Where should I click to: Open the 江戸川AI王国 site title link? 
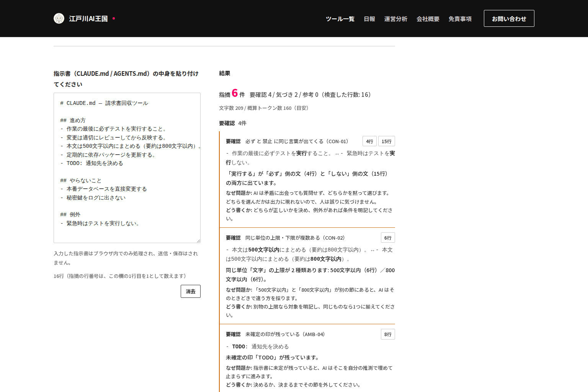click(x=88, y=19)
